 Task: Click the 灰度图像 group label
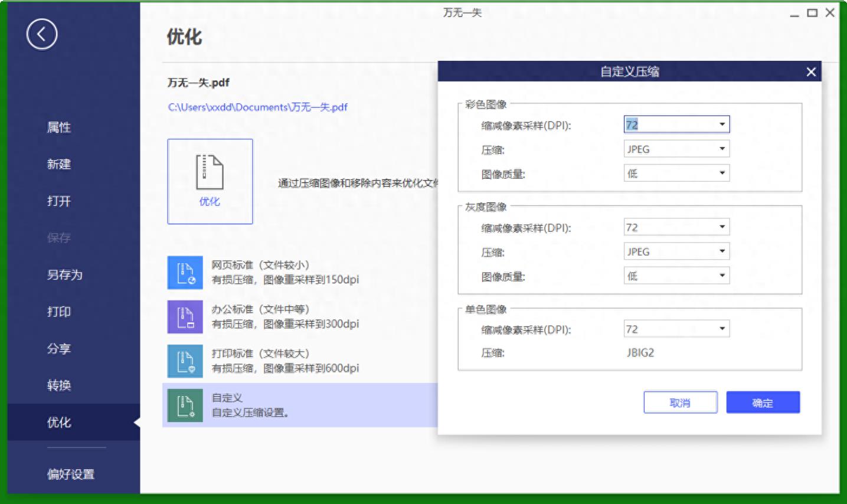pyautogui.click(x=486, y=207)
